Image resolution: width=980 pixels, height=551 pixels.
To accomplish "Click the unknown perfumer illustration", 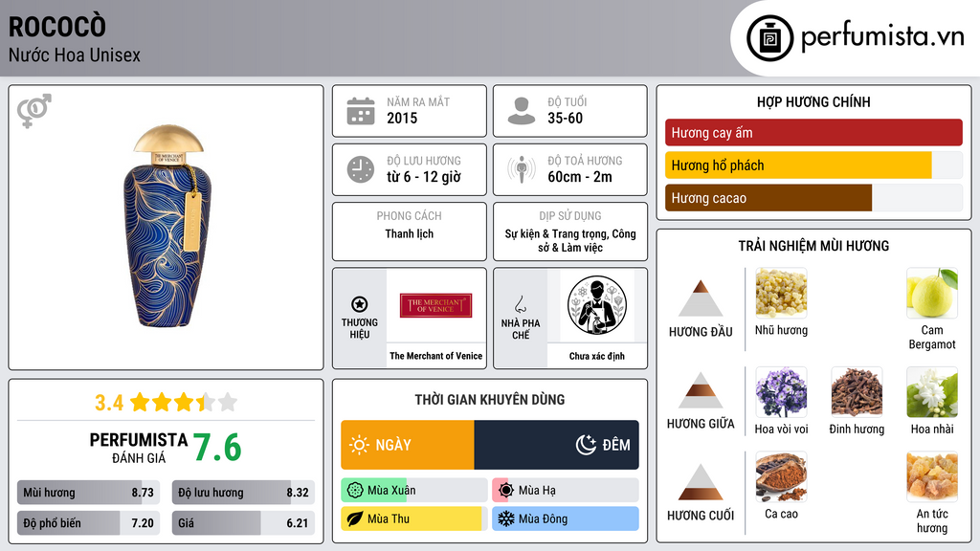I will click(x=597, y=305).
